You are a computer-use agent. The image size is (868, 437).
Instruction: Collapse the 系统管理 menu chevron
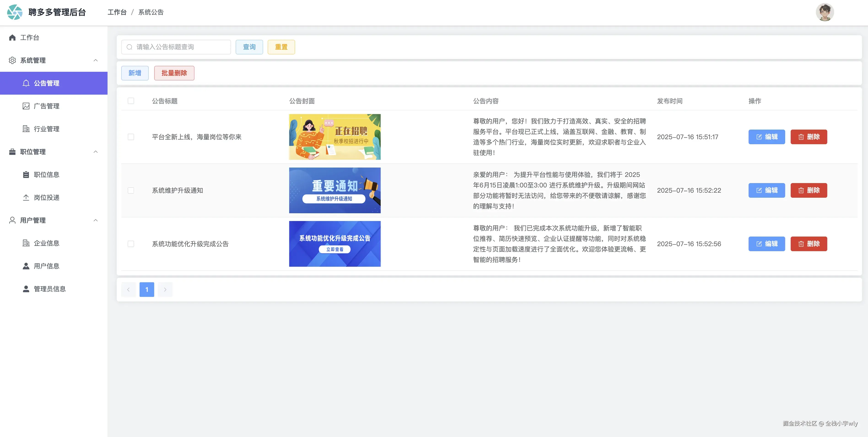pos(96,60)
